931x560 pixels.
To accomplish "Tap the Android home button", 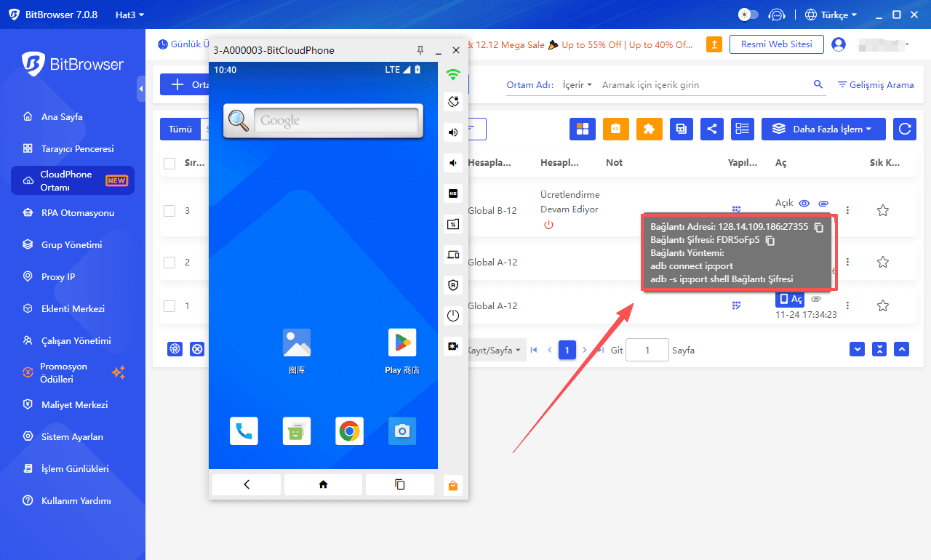I will [x=323, y=484].
